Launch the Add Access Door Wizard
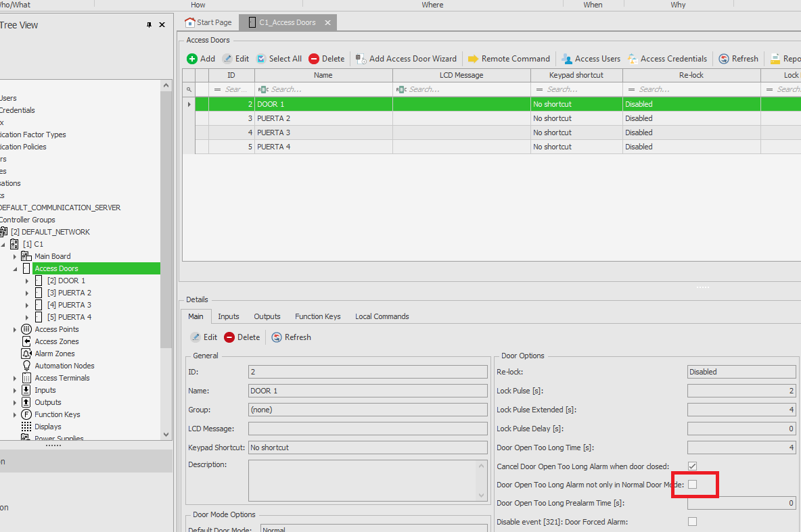801x532 pixels. 406,59
